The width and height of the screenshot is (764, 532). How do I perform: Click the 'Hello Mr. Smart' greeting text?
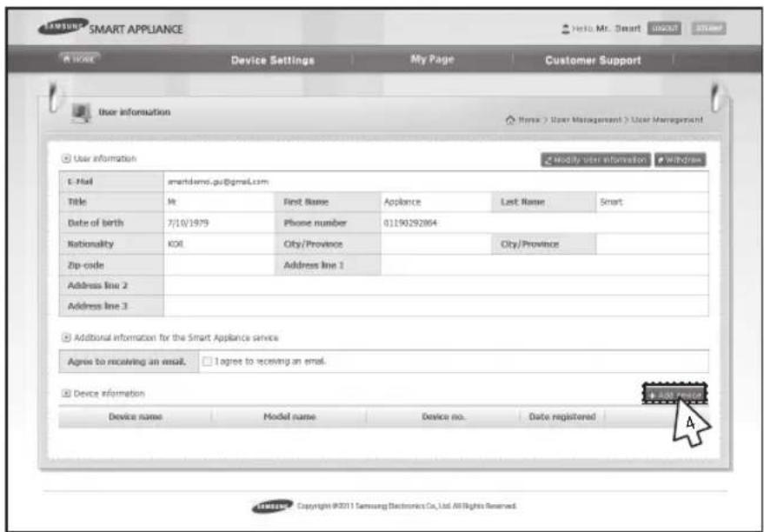tap(607, 29)
